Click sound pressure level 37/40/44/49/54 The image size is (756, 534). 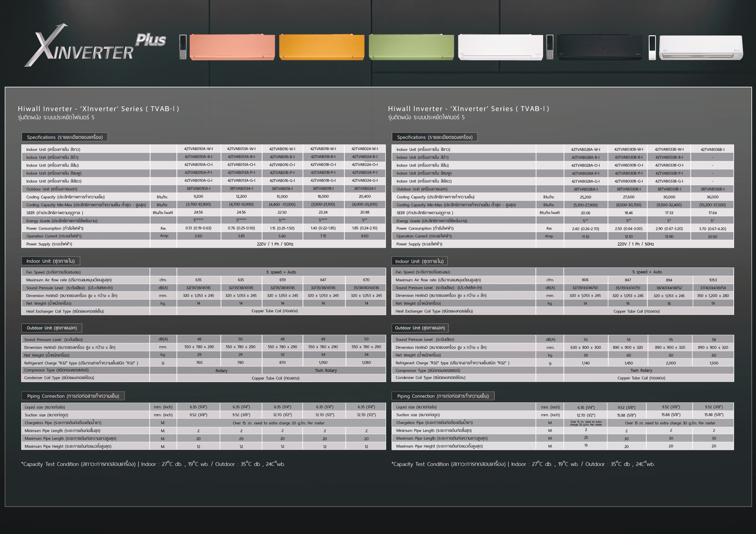point(713,288)
